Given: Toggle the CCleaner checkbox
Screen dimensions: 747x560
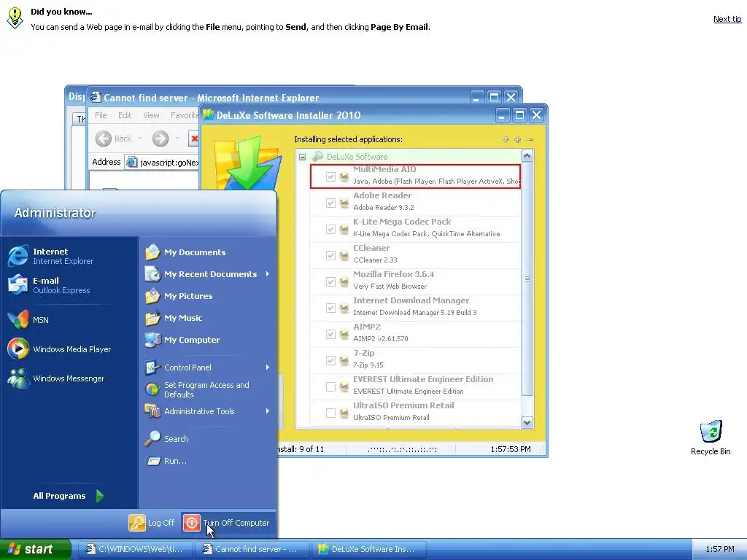Looking at the screenshot, I should (330, 255).
